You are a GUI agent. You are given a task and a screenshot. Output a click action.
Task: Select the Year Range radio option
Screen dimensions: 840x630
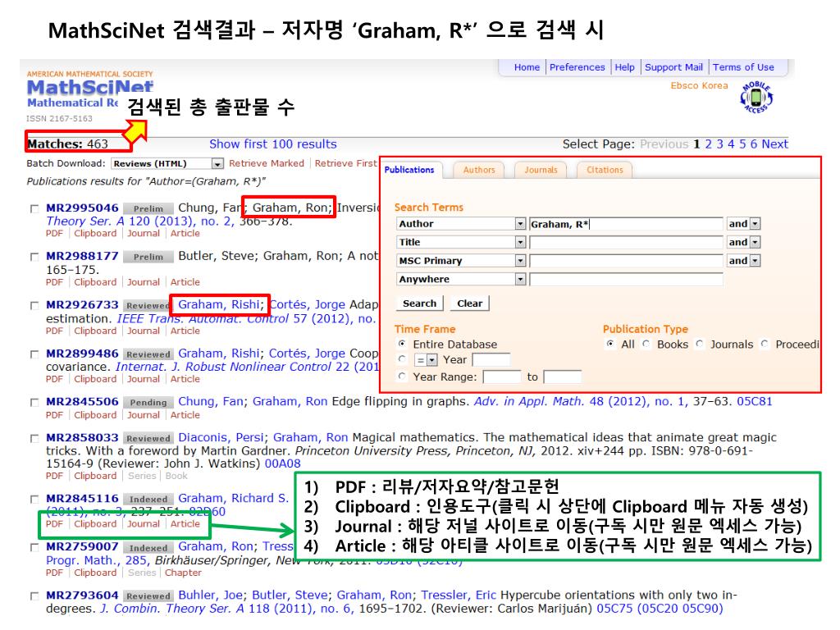pyautogui.click(x=402, y=377)
